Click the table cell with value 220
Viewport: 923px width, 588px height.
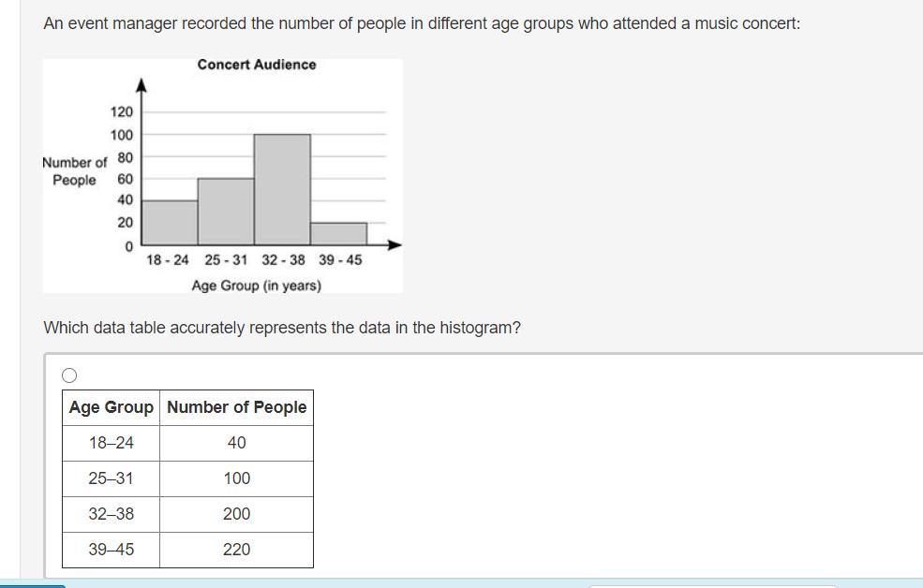pos(236,550)
